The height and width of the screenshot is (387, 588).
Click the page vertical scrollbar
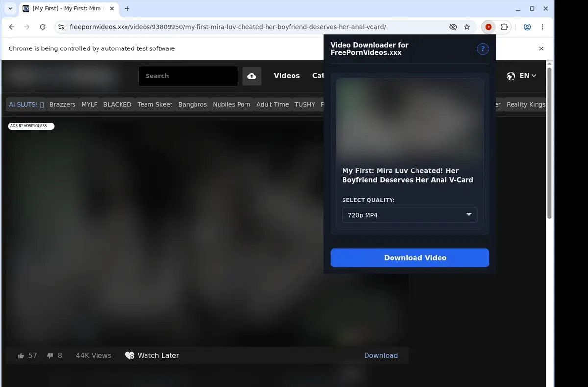click(x=549, y=143)
